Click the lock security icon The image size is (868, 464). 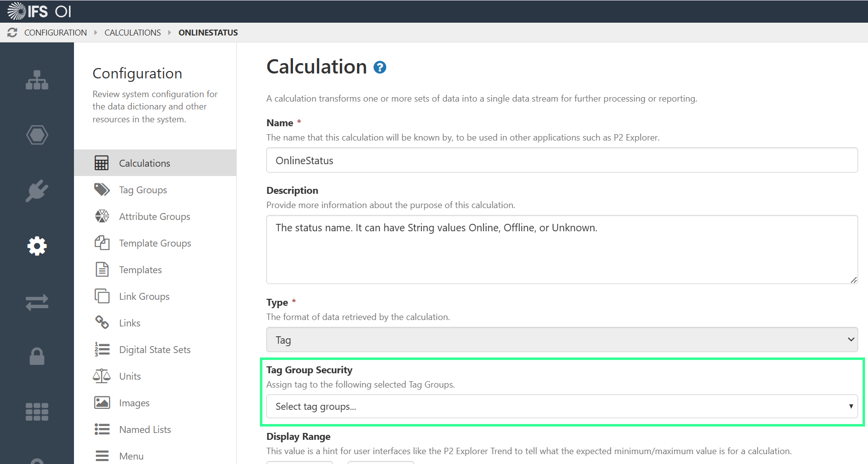coord(37,356)
